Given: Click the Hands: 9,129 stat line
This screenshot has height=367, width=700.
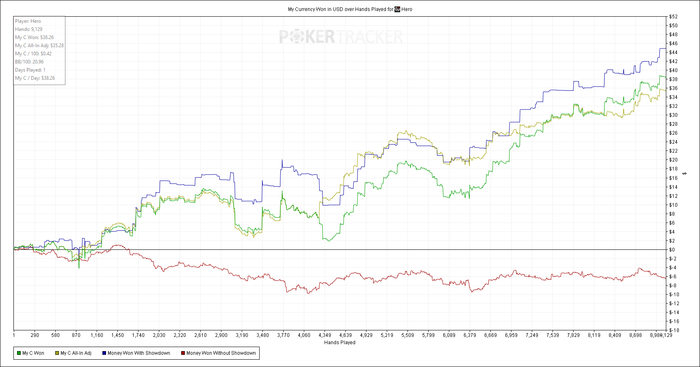Looking at the screenshot, I should tap(29, 29).
